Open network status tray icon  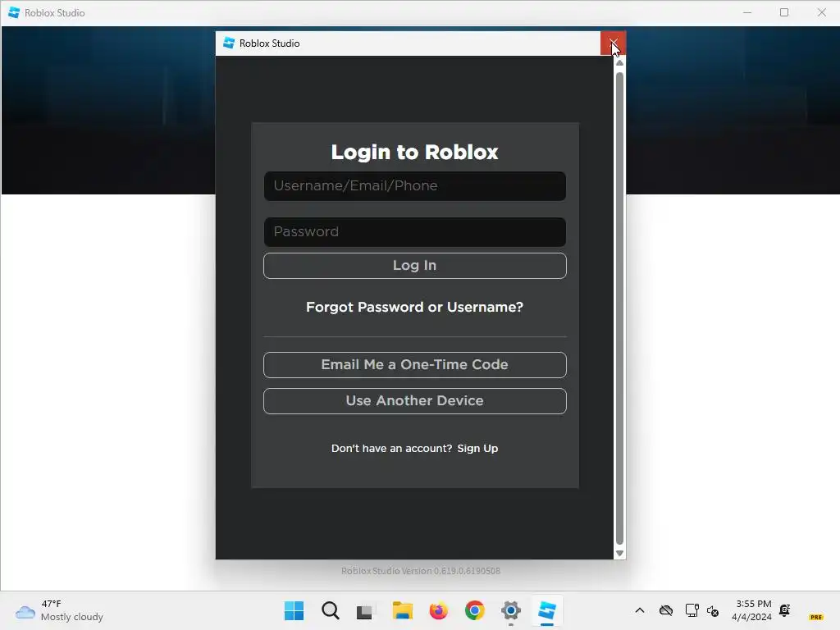pos(692,610)
